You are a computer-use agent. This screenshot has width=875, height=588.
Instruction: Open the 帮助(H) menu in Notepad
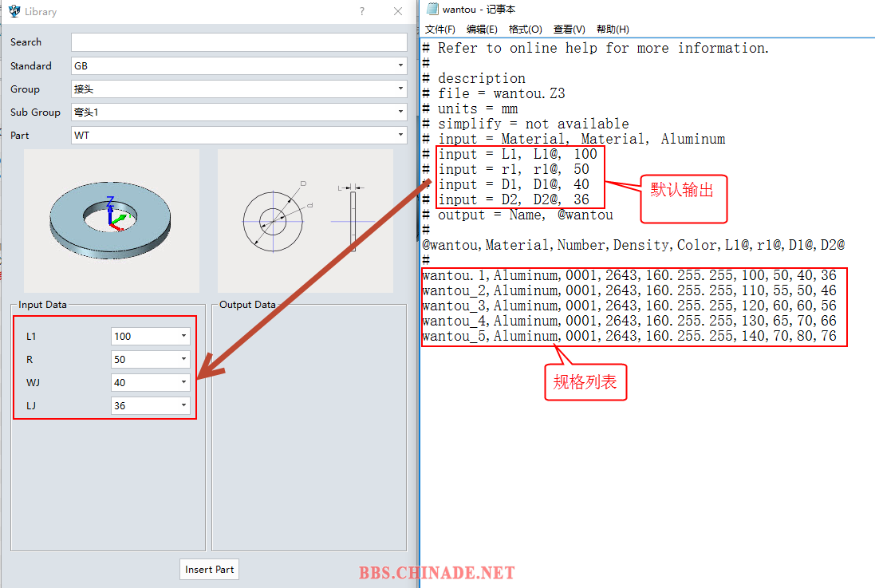[x=613, y=30]
